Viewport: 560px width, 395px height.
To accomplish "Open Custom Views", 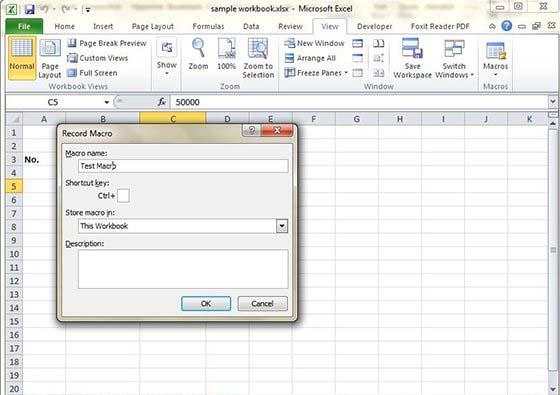I will [98, 58].
